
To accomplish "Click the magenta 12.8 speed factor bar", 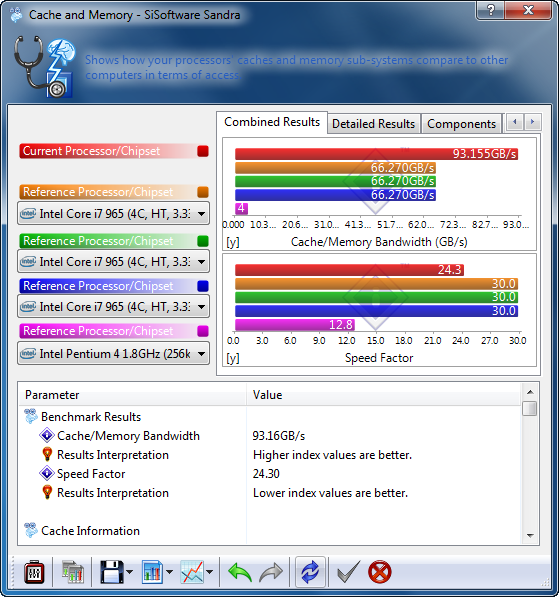I will click(x=295, y=325).
